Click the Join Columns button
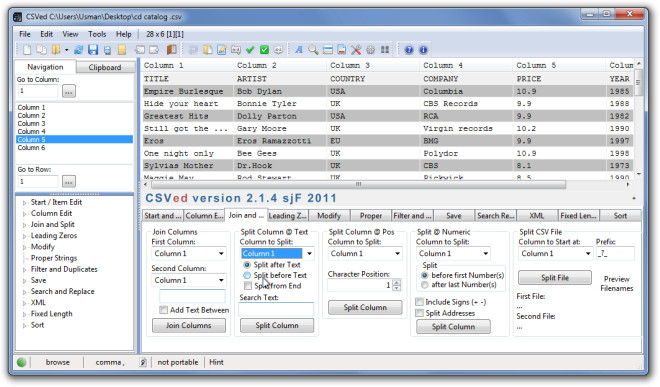660x387 pixels. [x=189, y=326]
